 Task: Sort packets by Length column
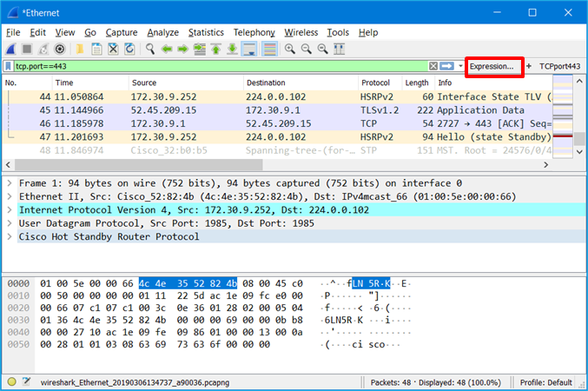(418, 83)
